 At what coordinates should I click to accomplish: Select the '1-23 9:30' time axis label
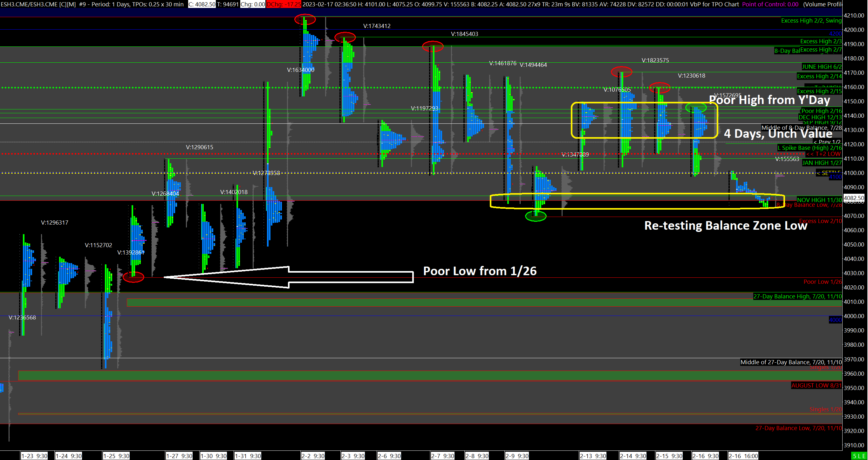[34, 456]
